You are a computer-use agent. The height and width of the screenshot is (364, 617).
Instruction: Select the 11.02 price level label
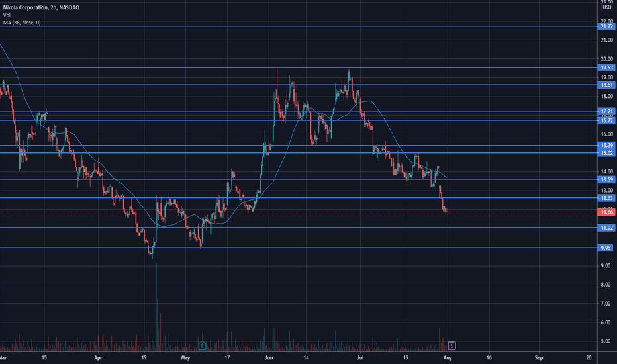tap(606, 228)
